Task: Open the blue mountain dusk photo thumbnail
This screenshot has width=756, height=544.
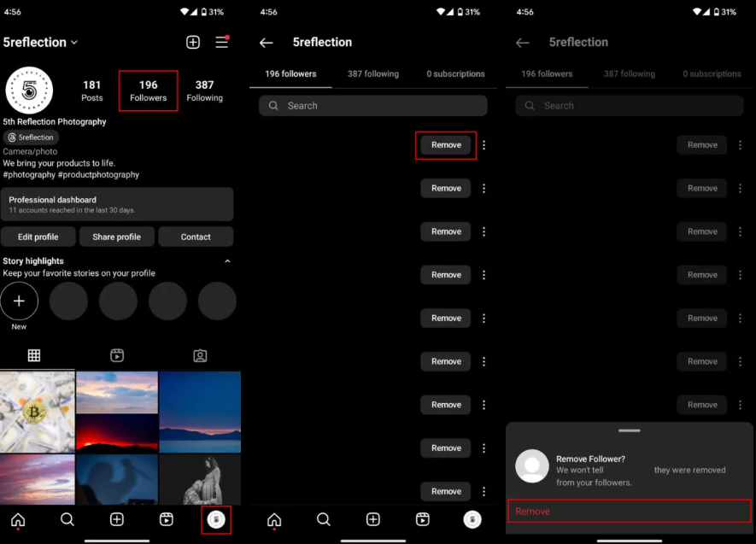Action: pos(200,412)
